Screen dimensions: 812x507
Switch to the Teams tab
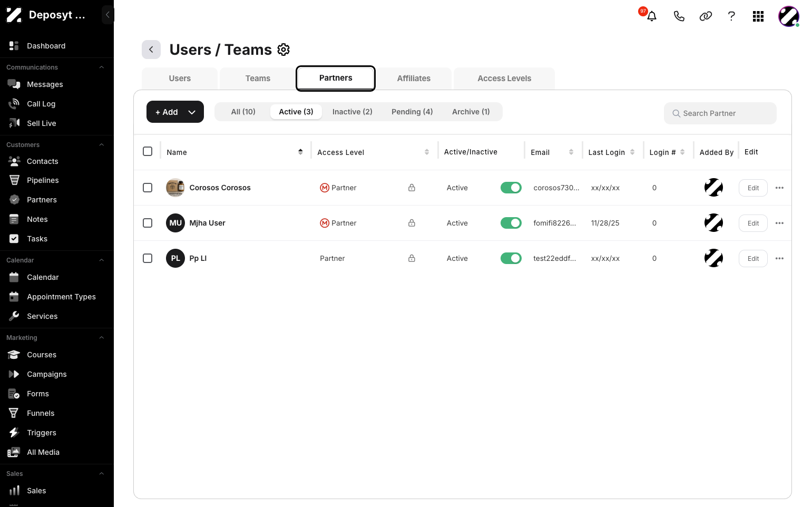(258, 79)
